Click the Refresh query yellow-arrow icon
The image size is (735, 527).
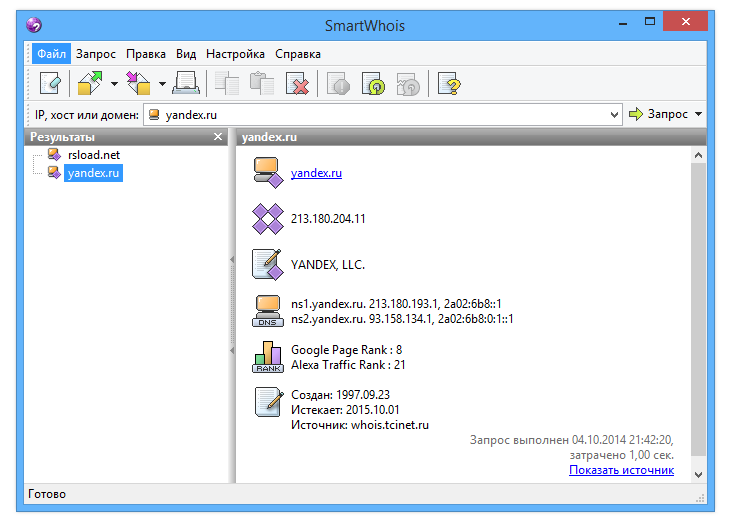click(373, 83)
